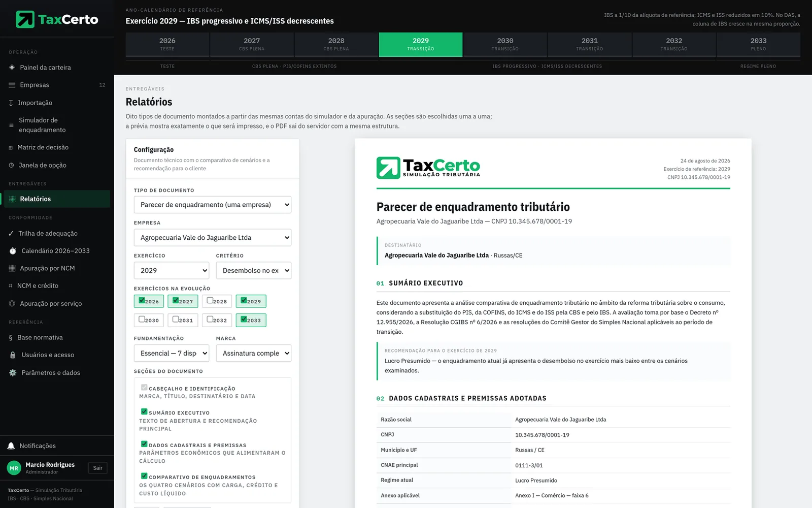812x508 pixels.
Task: Open the Fundamentação dropdown
Action: pyautogui.click(x=172, y=354)
